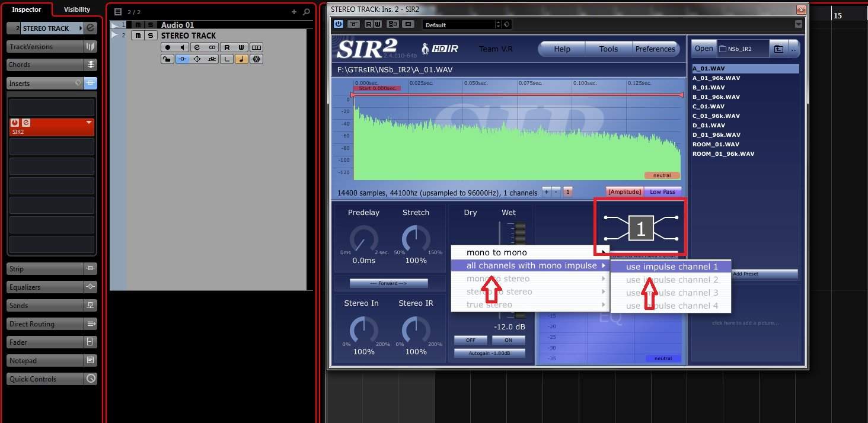
Task: Click the Stretch knob
Action: coord(416,240)
